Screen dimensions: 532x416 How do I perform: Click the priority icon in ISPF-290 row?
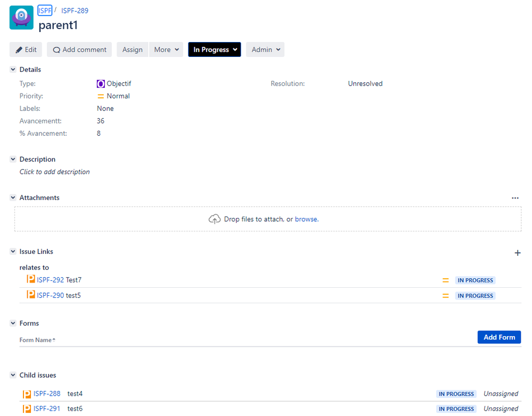(x=446, y=296)
